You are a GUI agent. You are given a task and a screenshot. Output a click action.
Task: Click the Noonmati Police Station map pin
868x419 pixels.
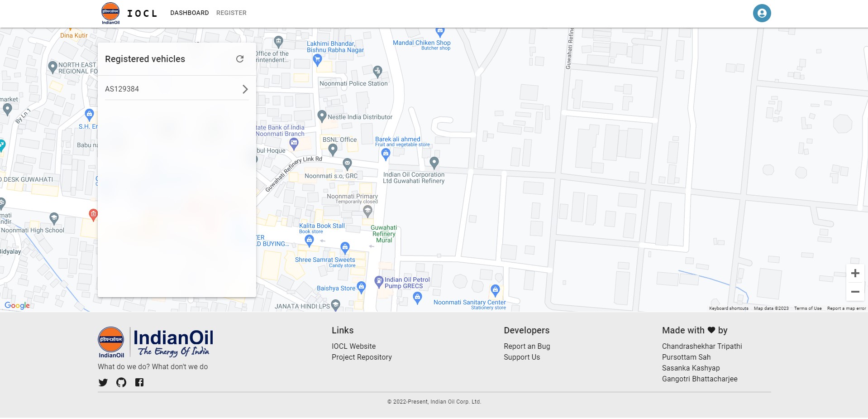point(378,71)
